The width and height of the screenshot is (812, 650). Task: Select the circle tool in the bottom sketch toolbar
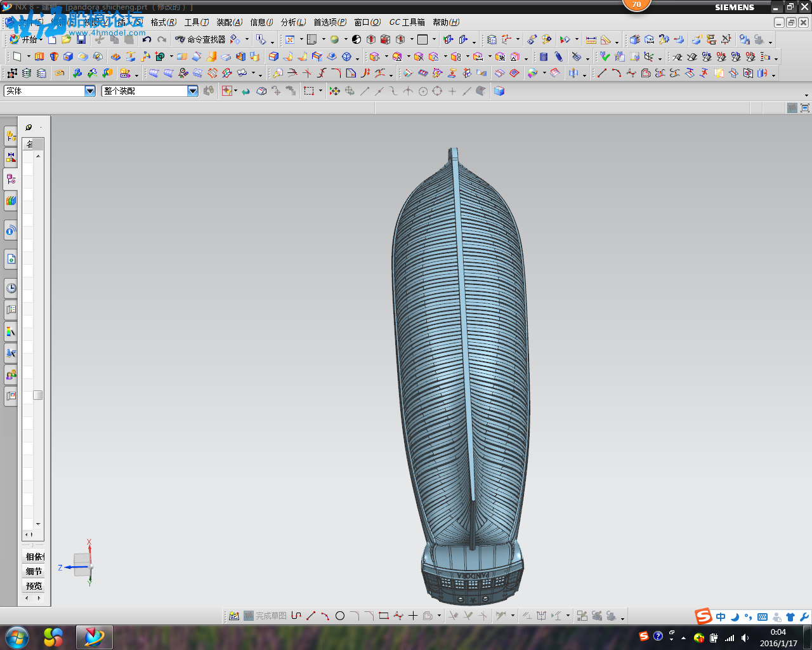[340, 616]
